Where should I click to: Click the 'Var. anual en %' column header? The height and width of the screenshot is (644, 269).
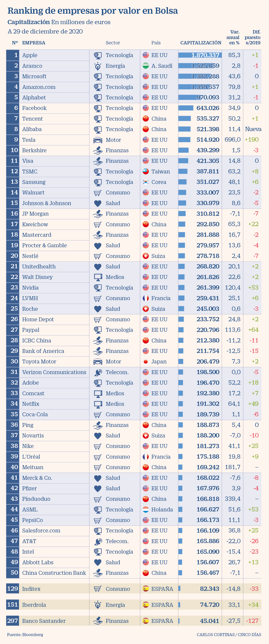click(233, 38)
